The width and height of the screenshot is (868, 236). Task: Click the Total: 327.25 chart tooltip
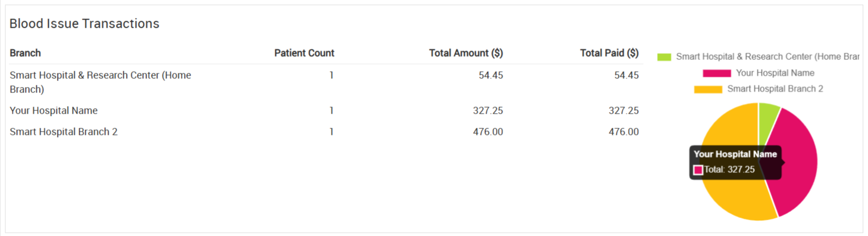tap(735, 162)
